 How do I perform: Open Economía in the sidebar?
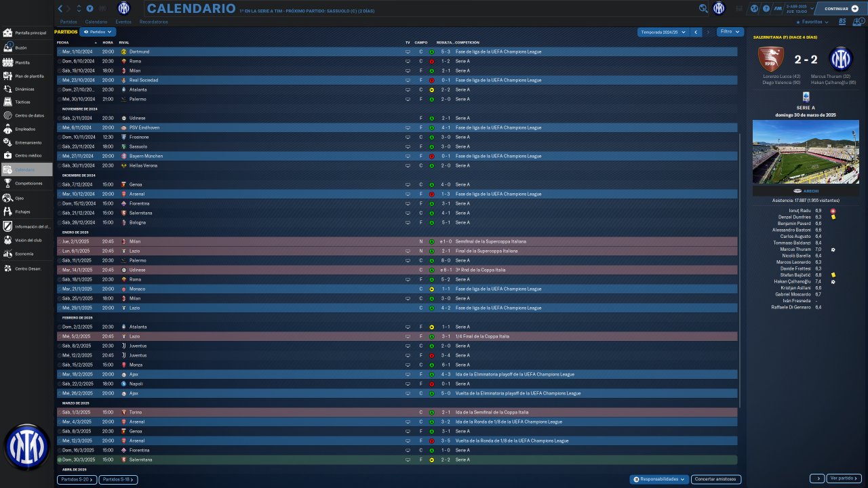coord(26,253)
